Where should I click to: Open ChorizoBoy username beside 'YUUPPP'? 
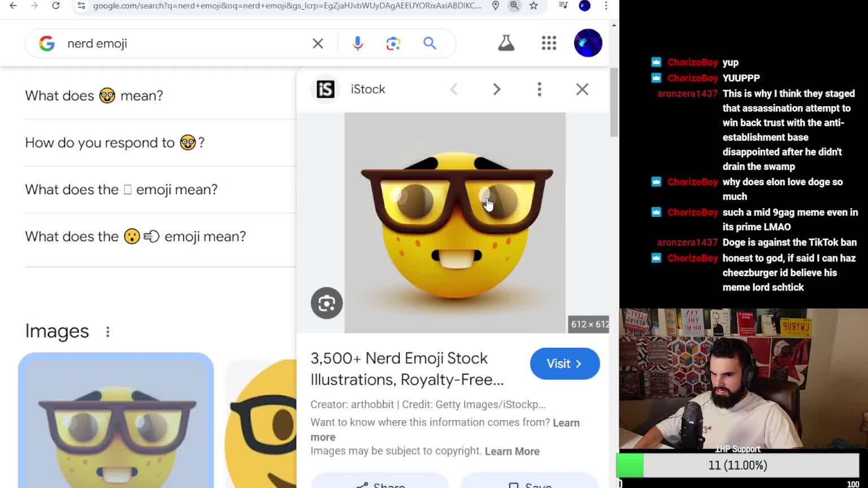692,78
